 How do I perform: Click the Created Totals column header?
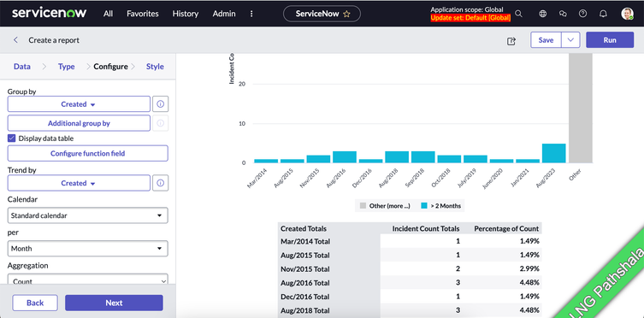coord(304,228)
